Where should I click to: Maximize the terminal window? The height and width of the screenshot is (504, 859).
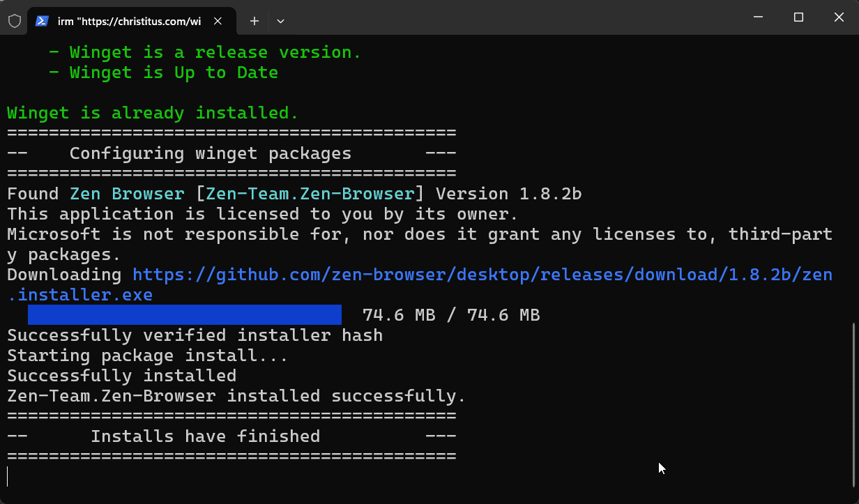(x=799, y=17)
